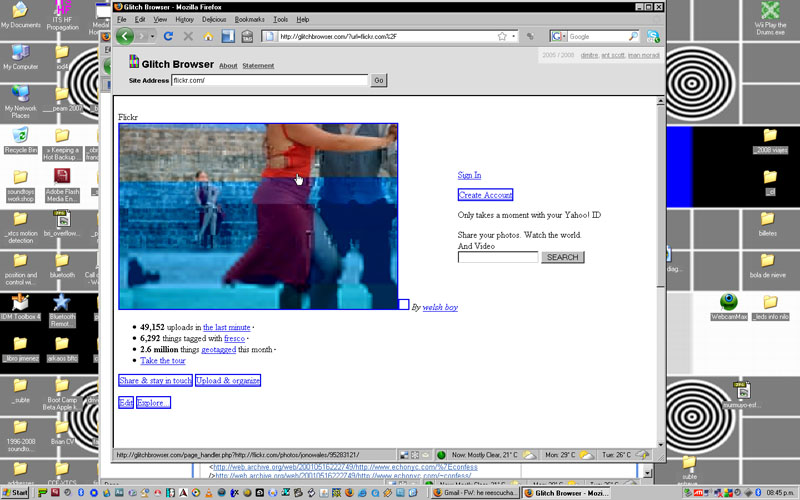Click the glitched Flickr photo
Image resolution: width=800 pixels, height=500 pixels.
click(x=258, y=216)
